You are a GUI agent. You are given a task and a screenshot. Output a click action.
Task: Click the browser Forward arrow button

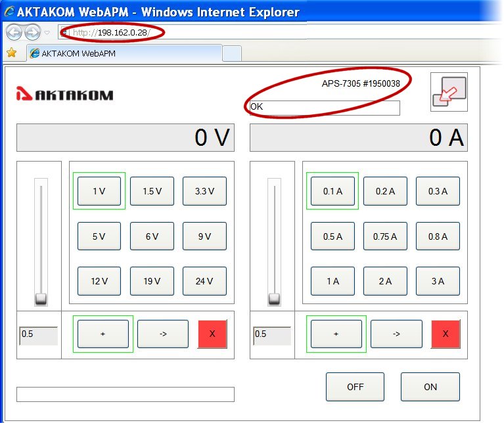point(33,32)
